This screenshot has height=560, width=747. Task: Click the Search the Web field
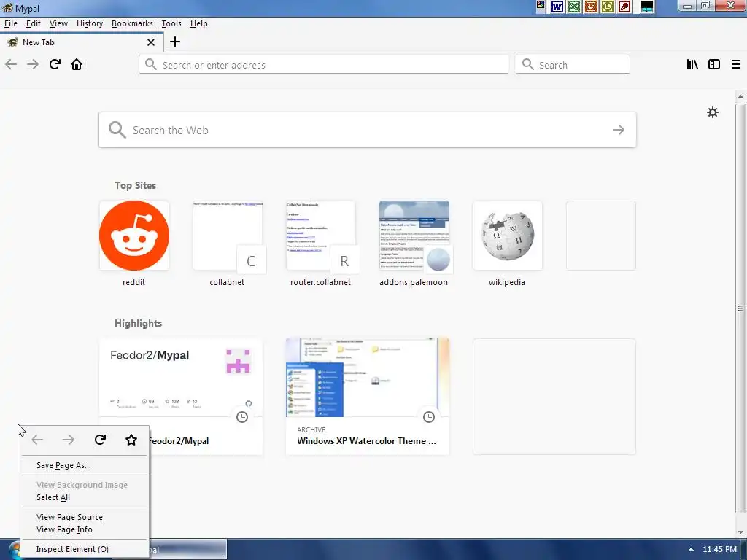pyautogui.click(x=368, y=130)
